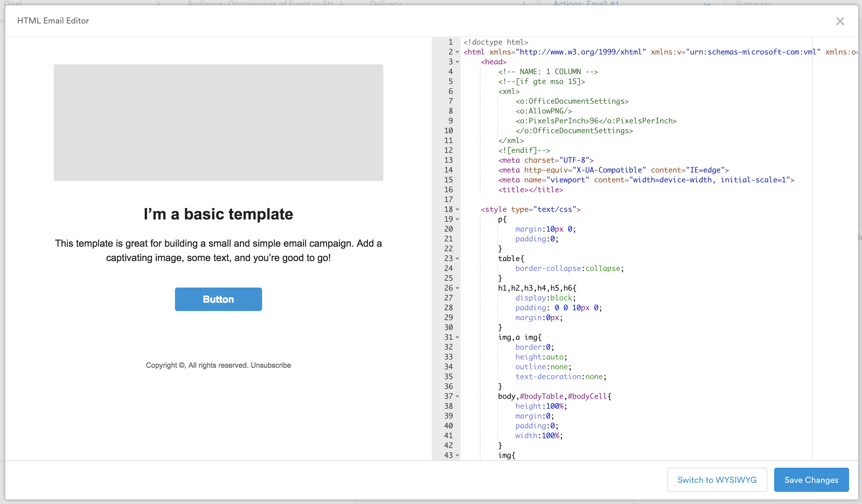Expand the line 37 body selector disclosure triangle
862x504 pixels.
pyautogui.click(x=458, y=397)
